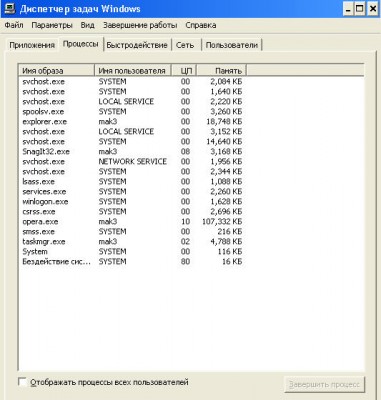Click the 18,748 КБ memory value
This screenshot has height=400, width=381.
pyautogui.click(x=224, y=122)
